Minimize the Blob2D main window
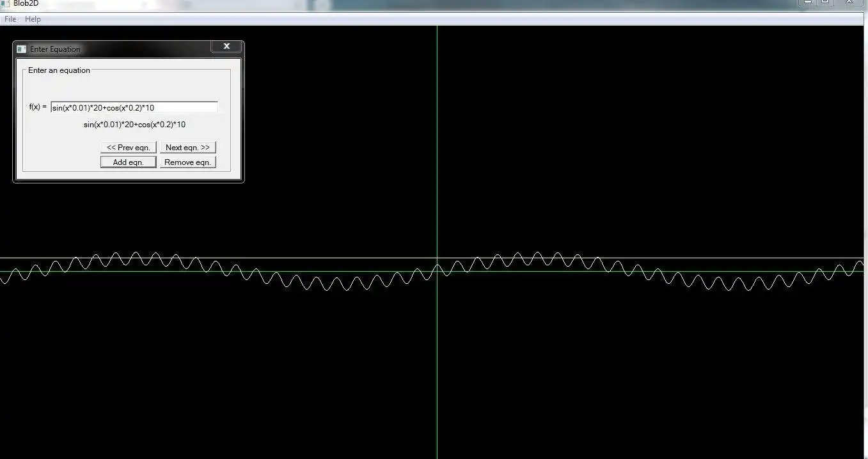This screenshot has height=459, width=868. click(809, 3)
